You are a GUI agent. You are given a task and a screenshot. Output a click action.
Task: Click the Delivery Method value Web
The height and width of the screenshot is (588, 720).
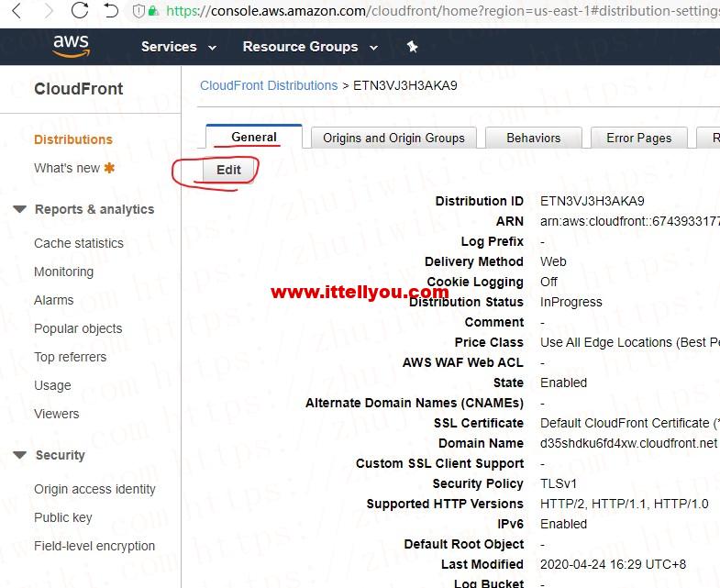tap(553, 261)
